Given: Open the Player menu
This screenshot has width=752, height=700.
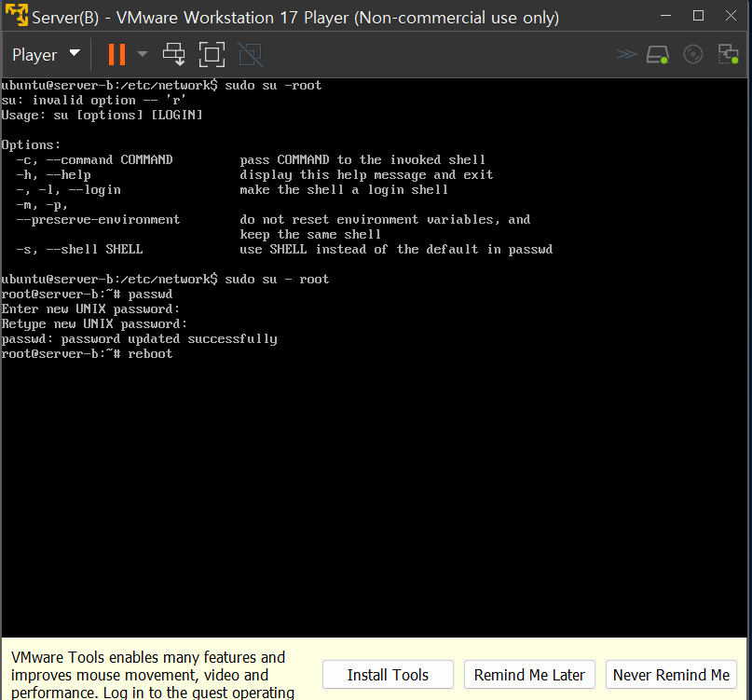Looking at the screenshot, I should click(x=46, y=55).
